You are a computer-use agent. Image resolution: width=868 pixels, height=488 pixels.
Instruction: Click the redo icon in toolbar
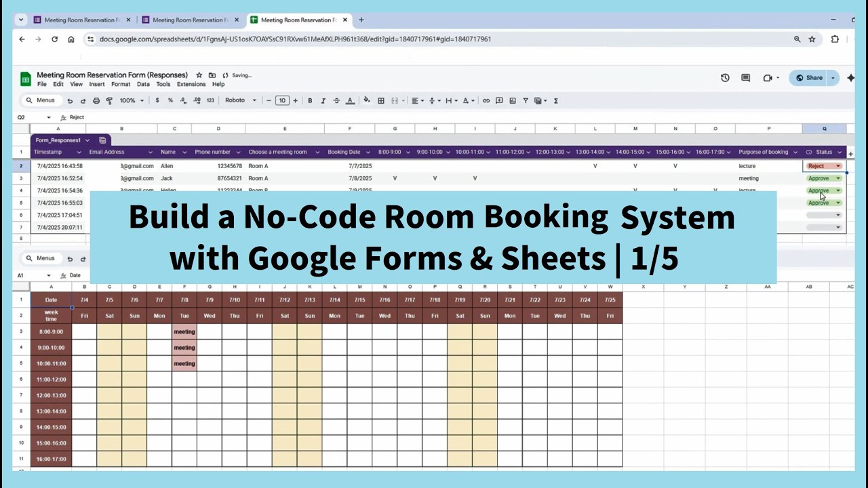pos(83,100)
